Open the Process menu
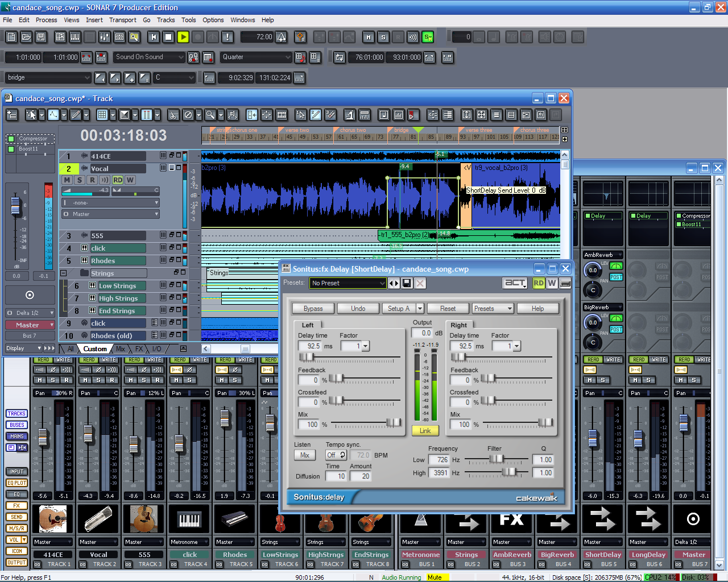728x582 pixels. 46,20
